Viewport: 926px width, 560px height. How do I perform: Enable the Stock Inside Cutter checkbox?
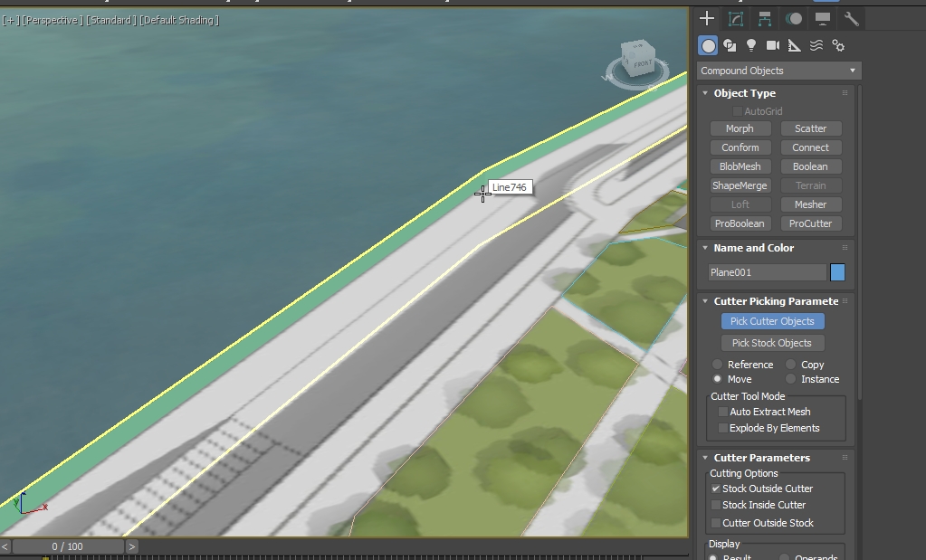(x=716, y=505)
